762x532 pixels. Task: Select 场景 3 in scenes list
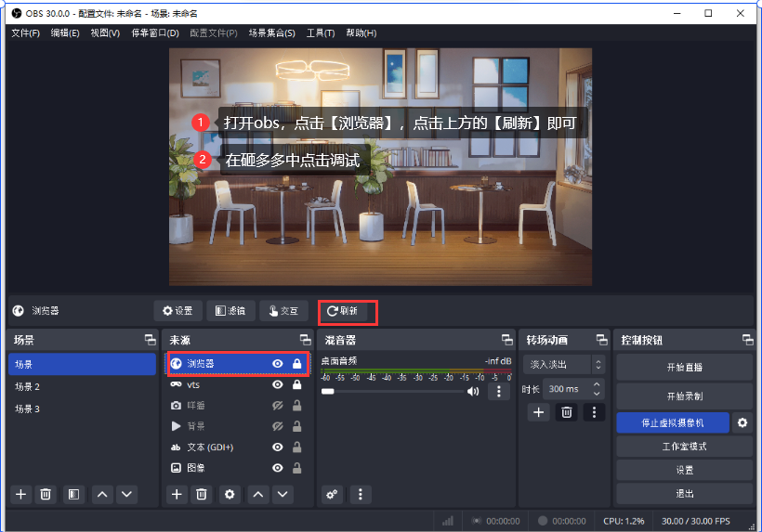coord(82,409)
